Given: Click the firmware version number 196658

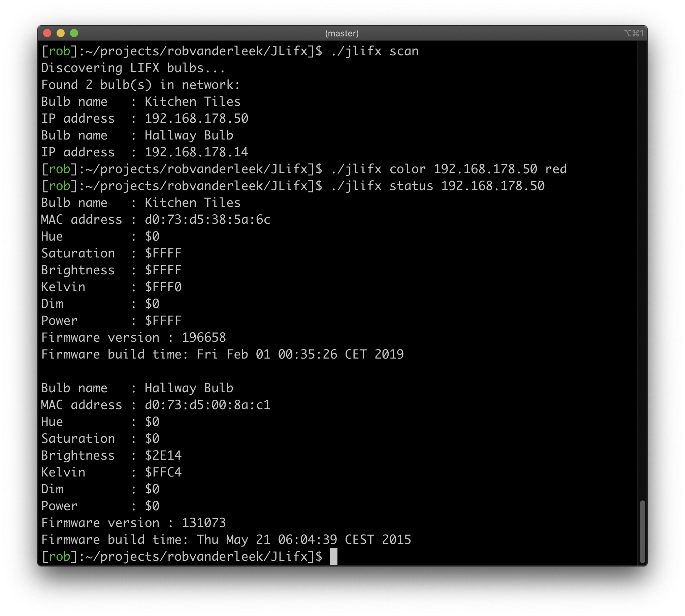Looking at the screenshot, I should (204, 338).
